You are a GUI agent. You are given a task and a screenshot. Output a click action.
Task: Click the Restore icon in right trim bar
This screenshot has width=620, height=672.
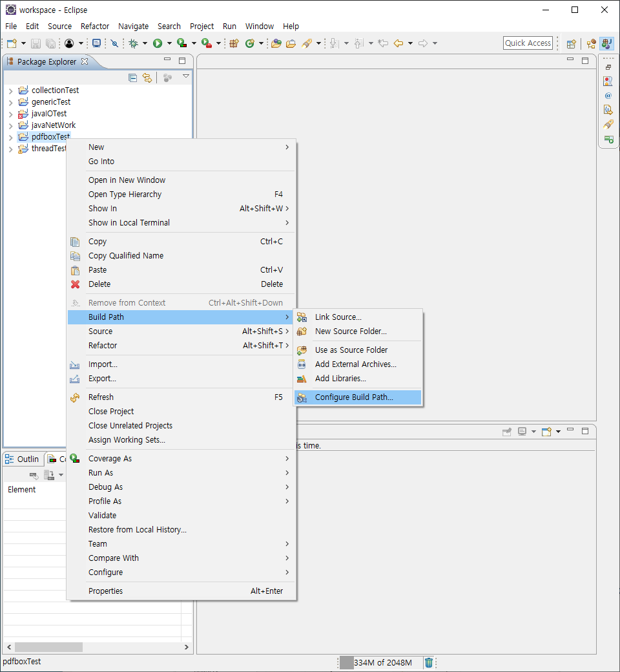coord(608,67)
